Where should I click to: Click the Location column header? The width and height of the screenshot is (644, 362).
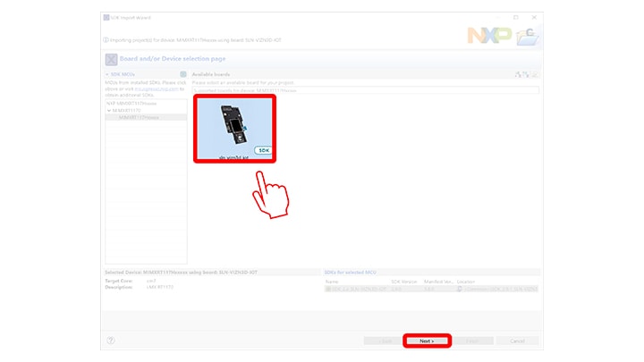coord(467,281)
